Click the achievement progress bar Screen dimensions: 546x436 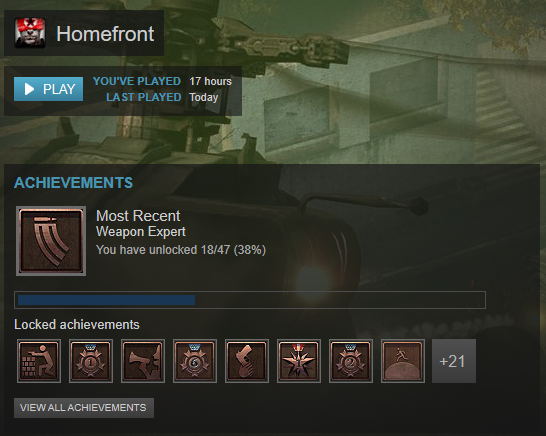point(250,300)
